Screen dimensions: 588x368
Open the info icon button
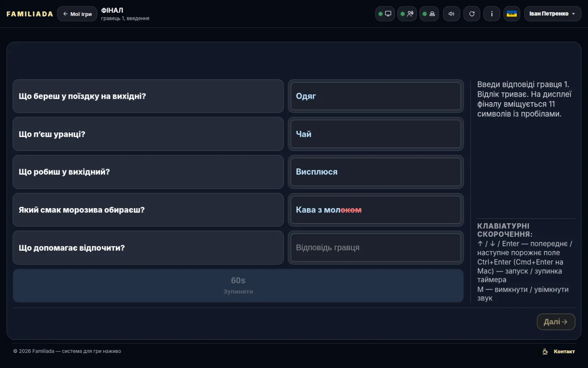click(x=492, y=14)
